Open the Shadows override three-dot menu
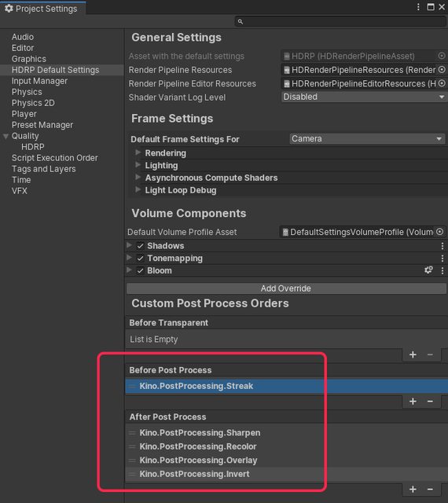Screen dimensions: 448x503 442,246
